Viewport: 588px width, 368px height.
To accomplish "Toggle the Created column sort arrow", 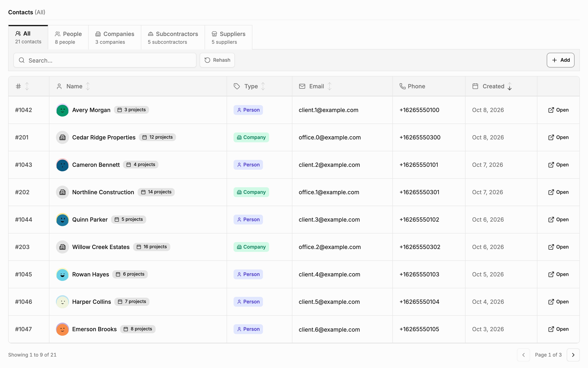I will 510,86.
